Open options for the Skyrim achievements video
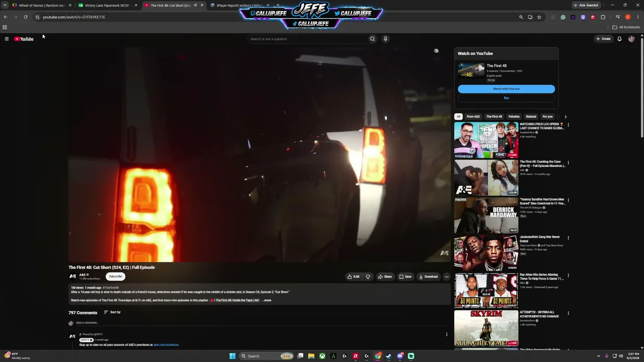 coord(568,313)
